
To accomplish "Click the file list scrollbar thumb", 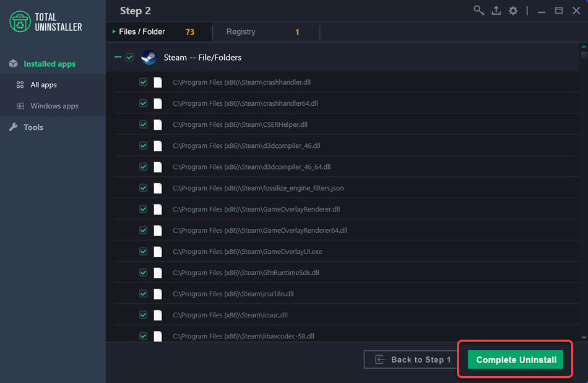I will click(x=584, y=55).
